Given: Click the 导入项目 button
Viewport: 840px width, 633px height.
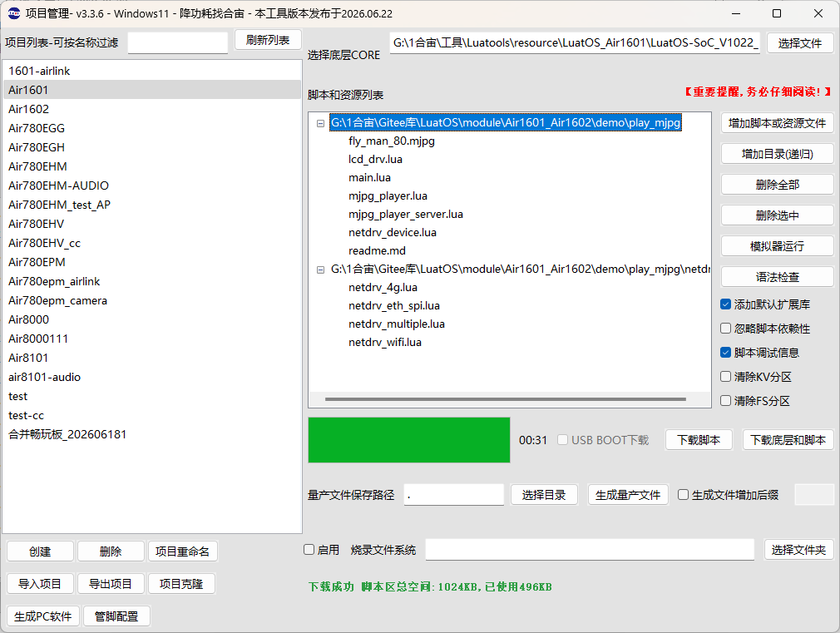Looking at the screenshot, I should (40, 584).
